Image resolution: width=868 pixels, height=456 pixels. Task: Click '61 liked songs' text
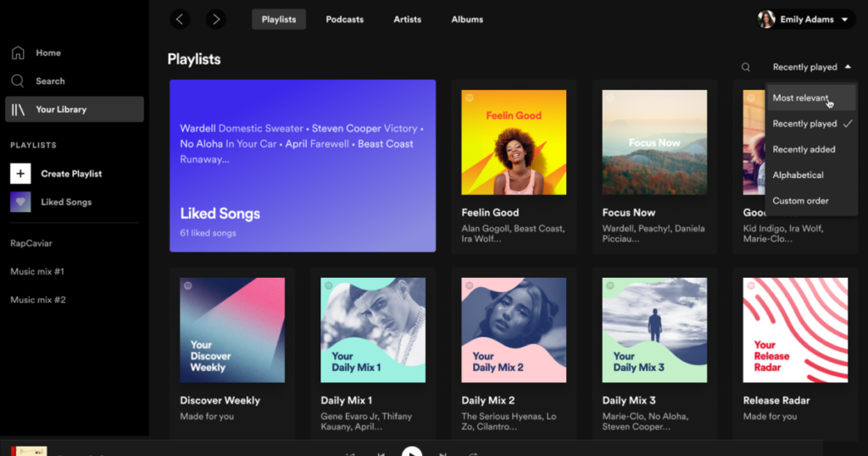209,233
